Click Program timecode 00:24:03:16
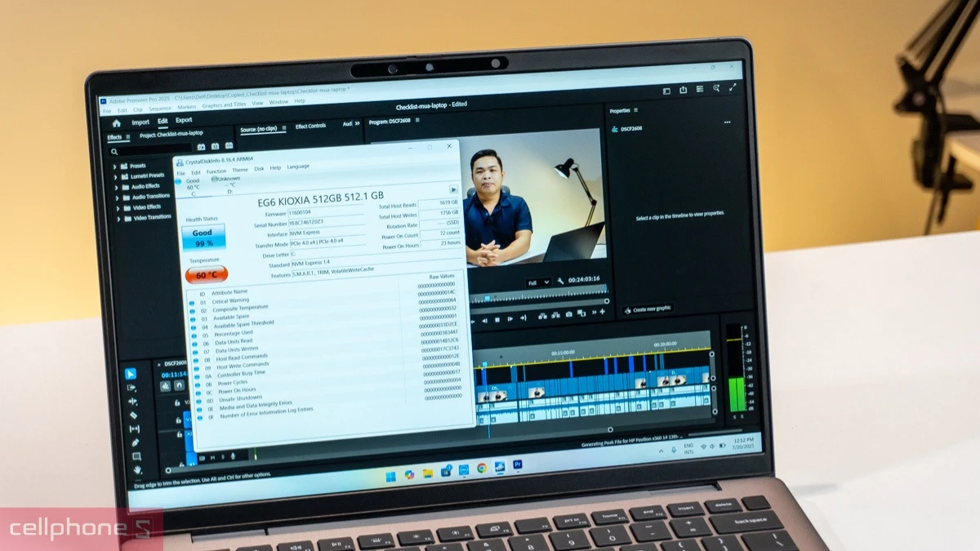The height and width of the screenshot is (551, 980). pyautogui.click(x=584, y=280)
